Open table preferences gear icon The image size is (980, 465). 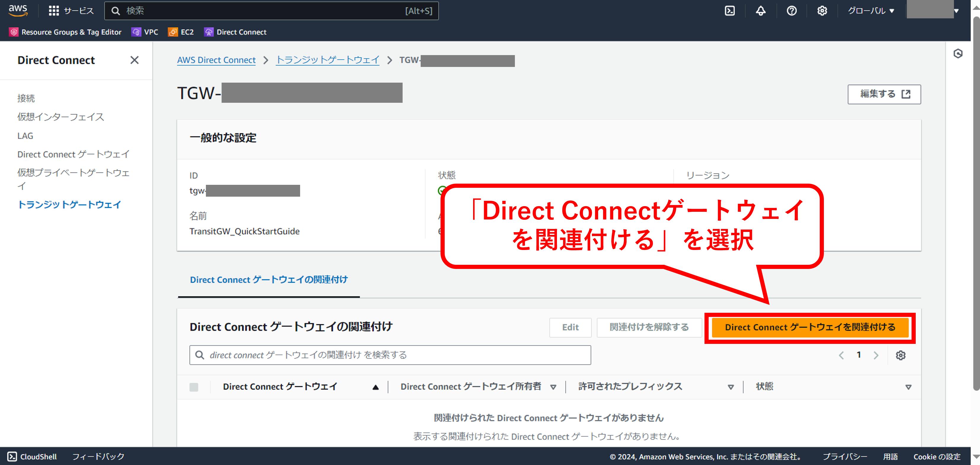pyautogui.click(x=901, y=355)
